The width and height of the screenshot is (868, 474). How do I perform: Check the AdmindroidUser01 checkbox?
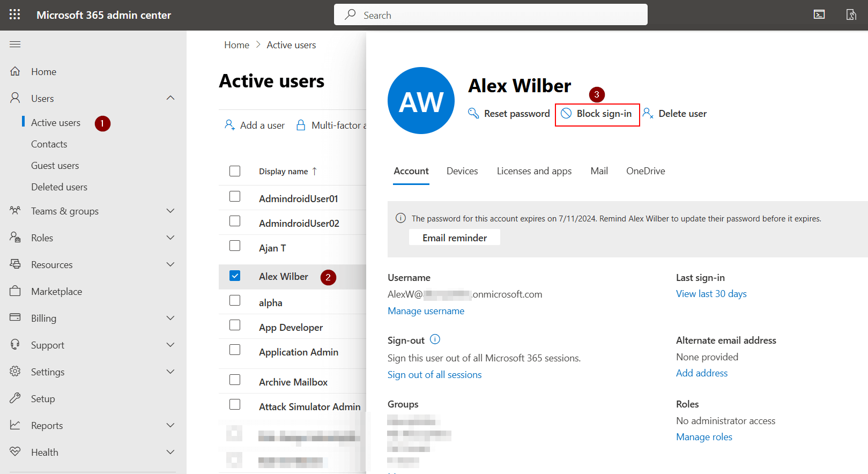pyautogui.click(x=235, y=196)
